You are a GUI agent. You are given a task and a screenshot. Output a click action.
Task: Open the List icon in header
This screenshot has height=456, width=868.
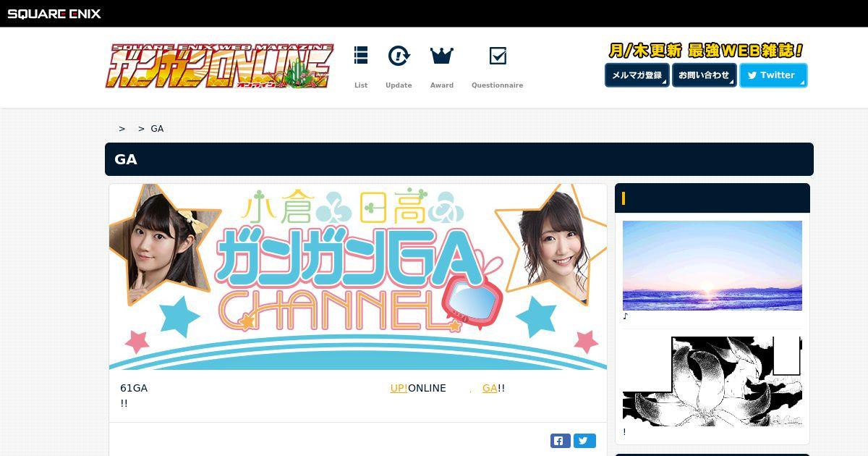[x=361, y=56]
